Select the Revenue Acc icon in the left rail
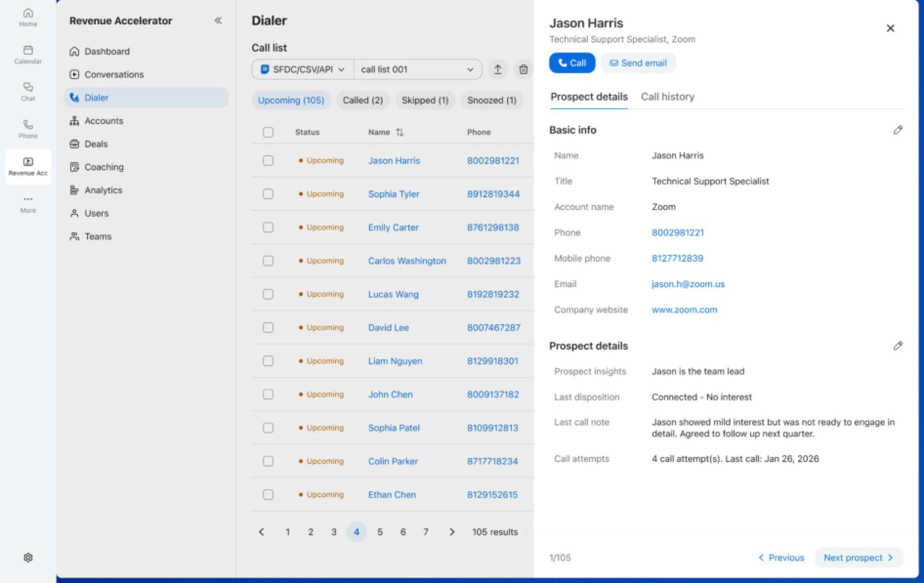The image size is (924, 583). point(28,167)
